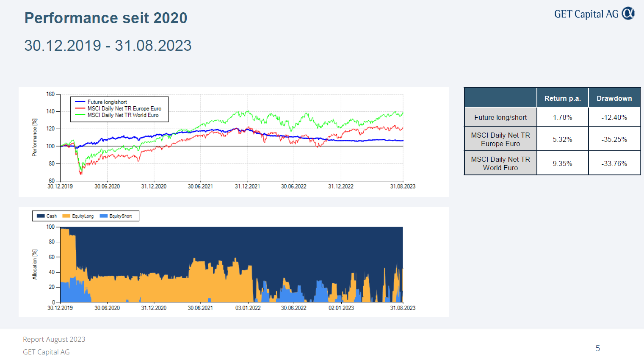Click 31.12.2021 on performance chart x-axis
Viewport: 644px width, 357px height.
click(x=247, y=186)
